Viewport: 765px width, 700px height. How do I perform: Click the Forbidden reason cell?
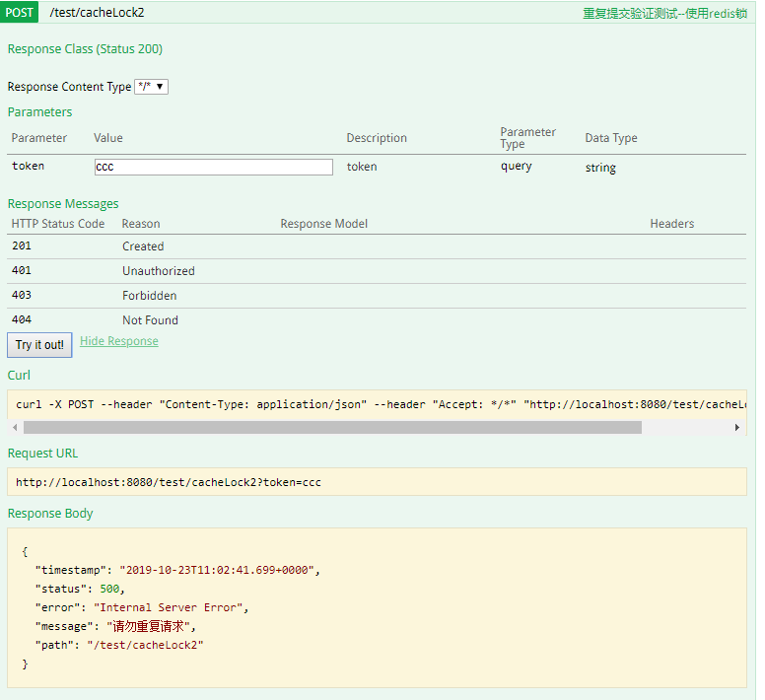click(x=149, y=296)
